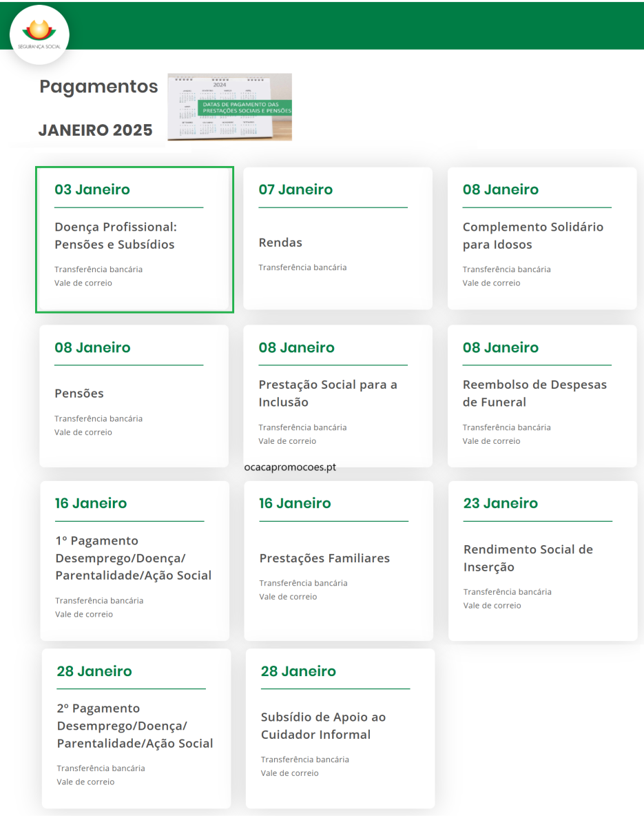This screenshot has width=644, height=827.
Task: Open Subsídio de Apoio ao Cuidador Informal
Action: tap(340, 728)
